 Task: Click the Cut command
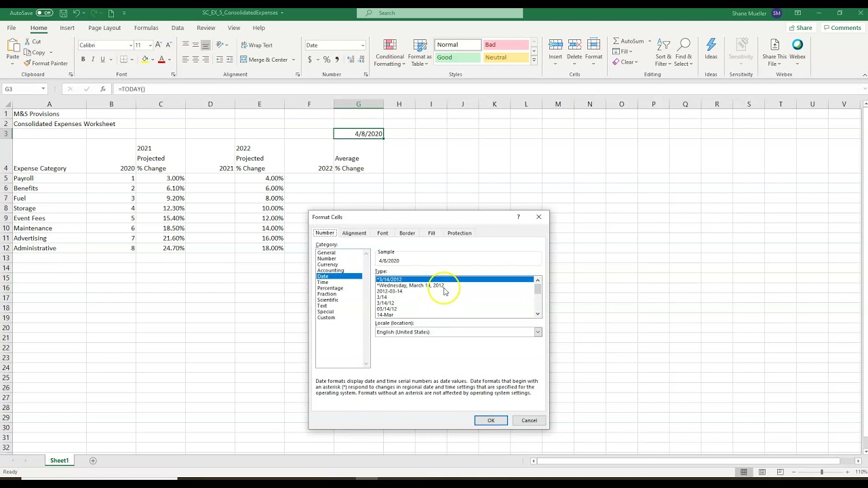(32, 41)
